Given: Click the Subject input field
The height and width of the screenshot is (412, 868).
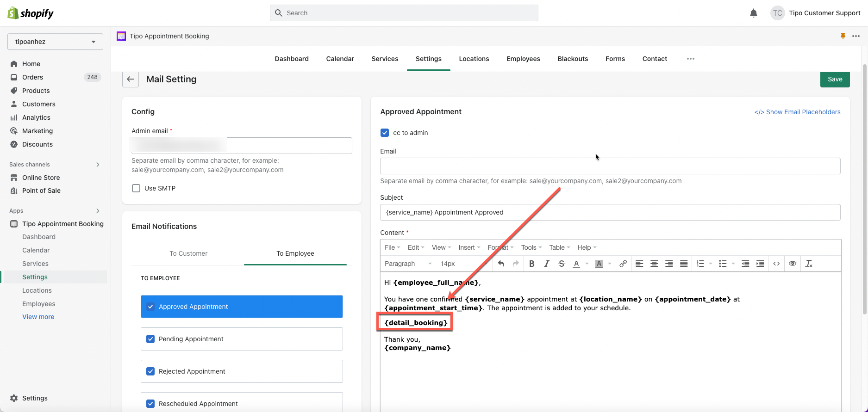Looking at the screenshot, I should [x=610, y=212].
